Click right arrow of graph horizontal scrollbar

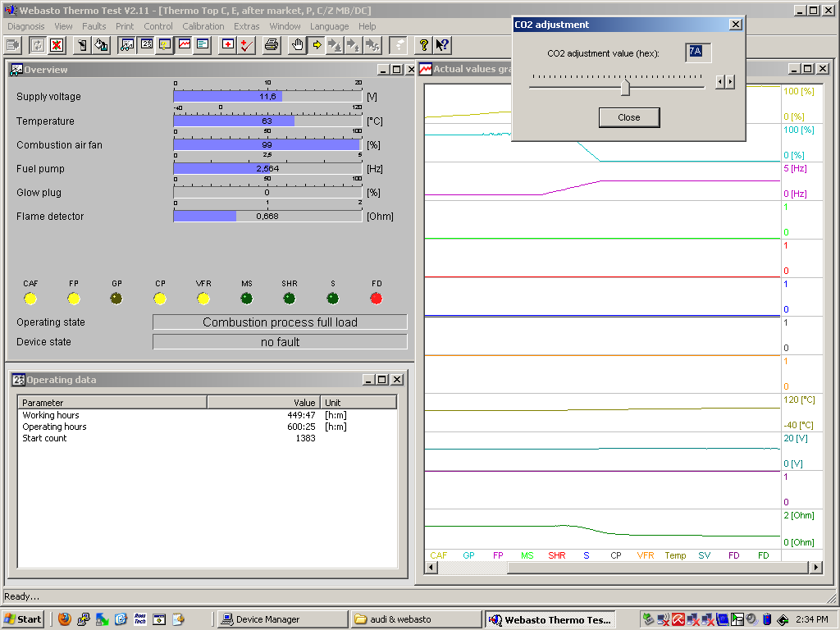pyautogui.click(x=815, y=568)
